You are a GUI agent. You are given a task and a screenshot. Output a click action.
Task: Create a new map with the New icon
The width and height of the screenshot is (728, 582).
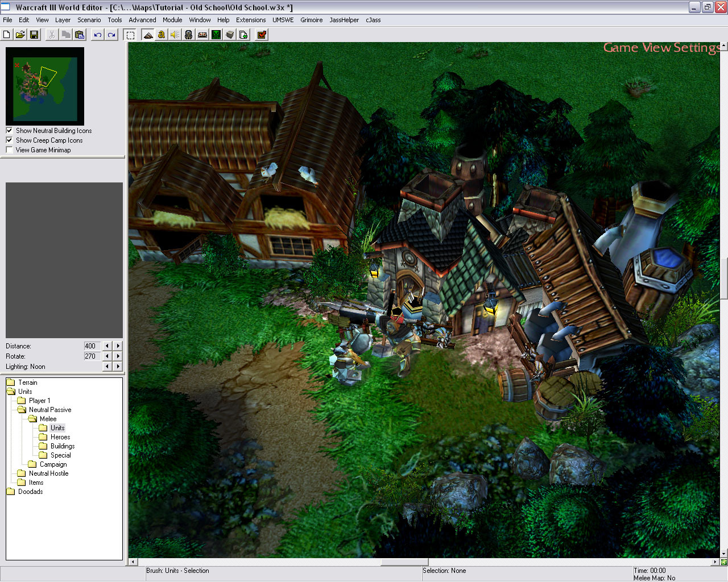tap(7, 35)
